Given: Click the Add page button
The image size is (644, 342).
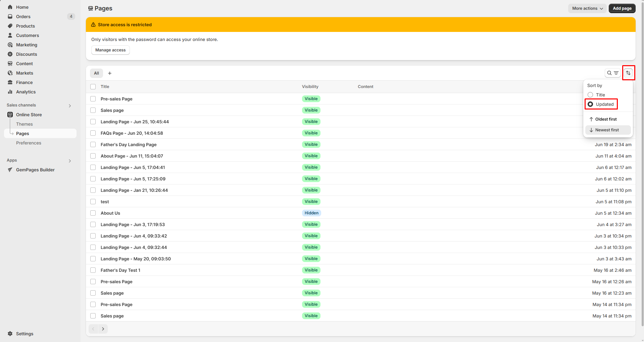Looking at the screenshot, I should pyautogui.click(x=622, y=8).
